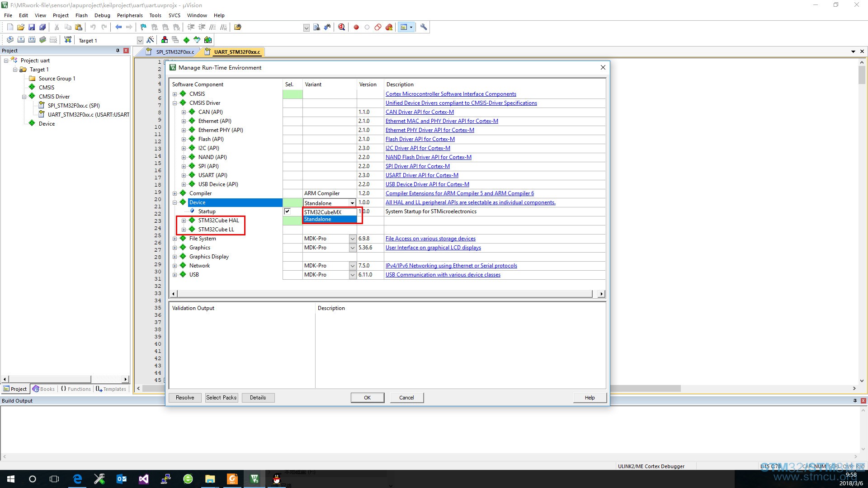Open the Project menu
868x488 pixels.
tap(61, 15)
